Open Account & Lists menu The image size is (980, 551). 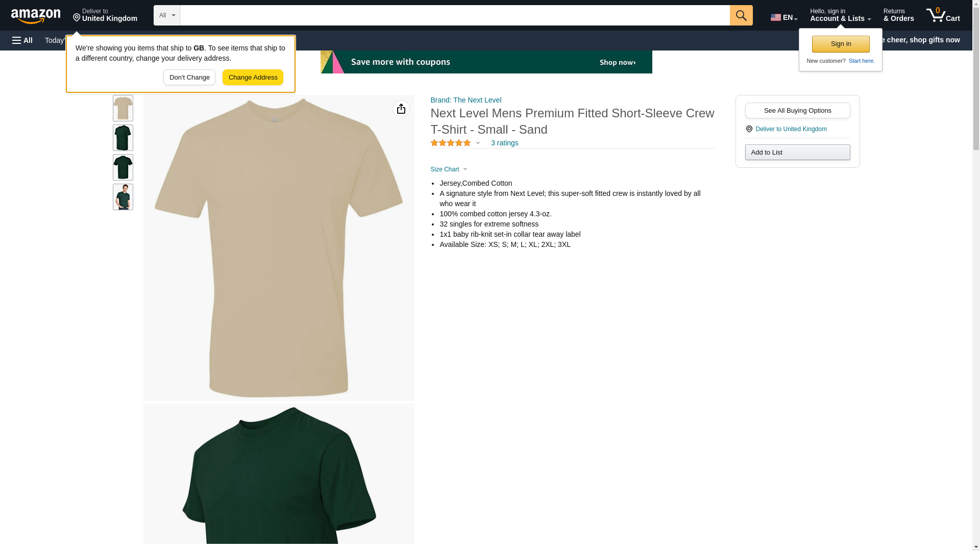click(x=841, y=15)
